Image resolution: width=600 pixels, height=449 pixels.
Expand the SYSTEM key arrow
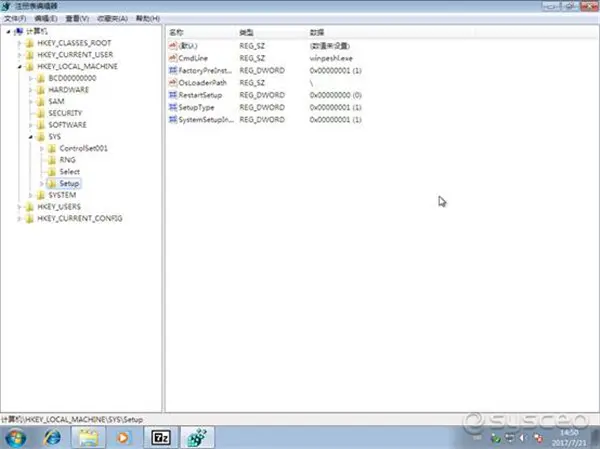(31, 195)
